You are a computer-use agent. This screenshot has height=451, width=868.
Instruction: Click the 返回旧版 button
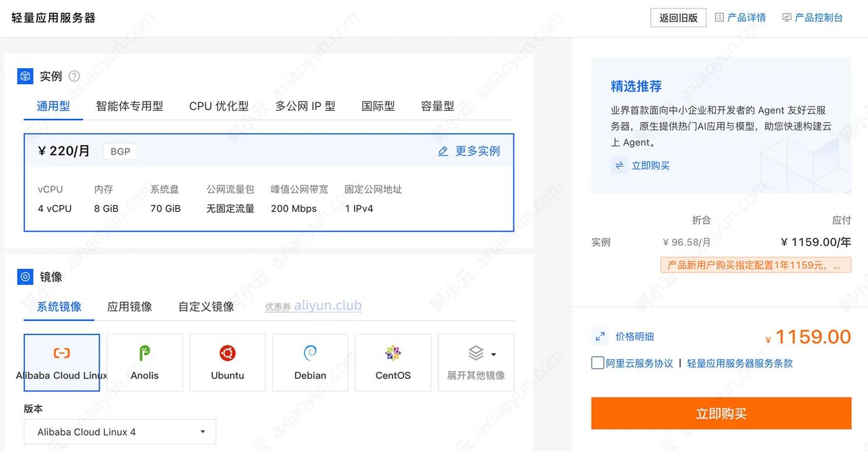[x=678, y=17]
